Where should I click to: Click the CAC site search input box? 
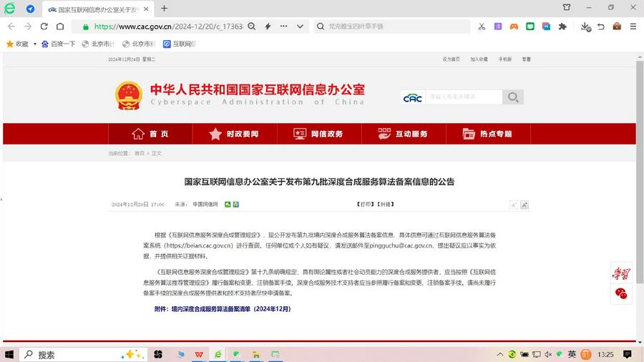pyautogui.click(x=464, y=97)
